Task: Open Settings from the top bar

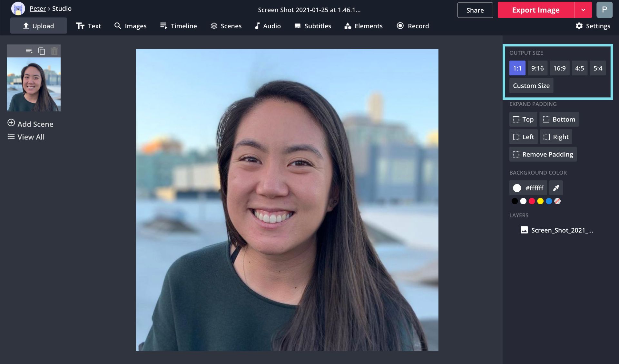Action: [593, 26]
